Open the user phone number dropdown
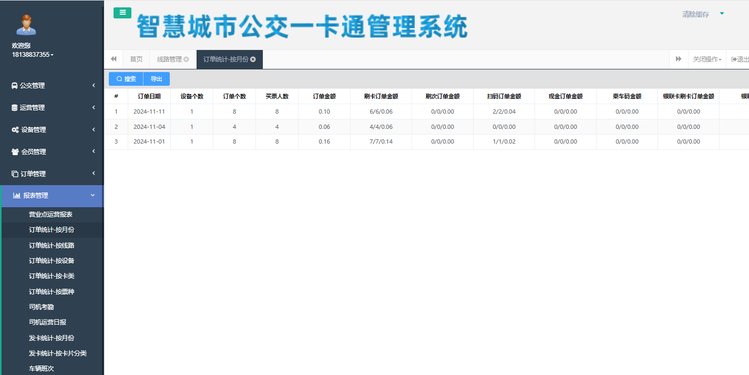The width and height of the screenshot is (749, 375). 32,54
